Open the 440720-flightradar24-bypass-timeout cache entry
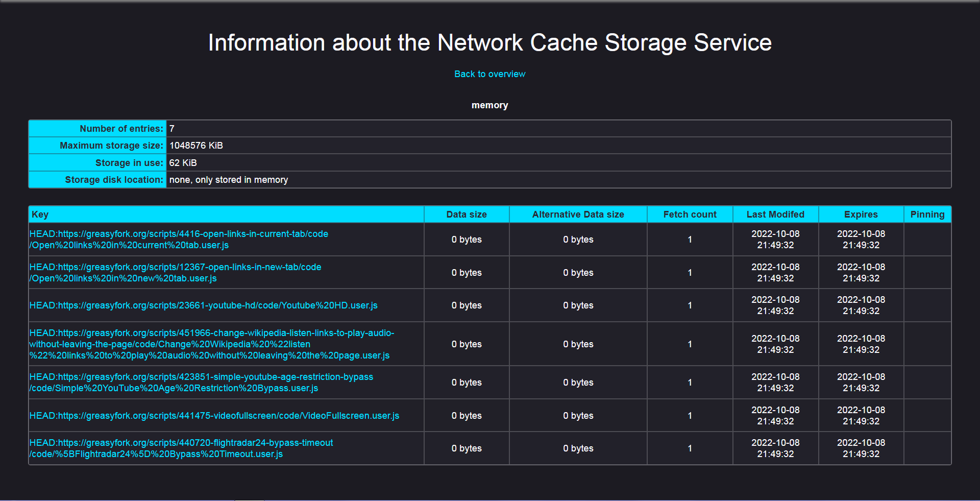980x501 pixels. (x=181, y=448)
